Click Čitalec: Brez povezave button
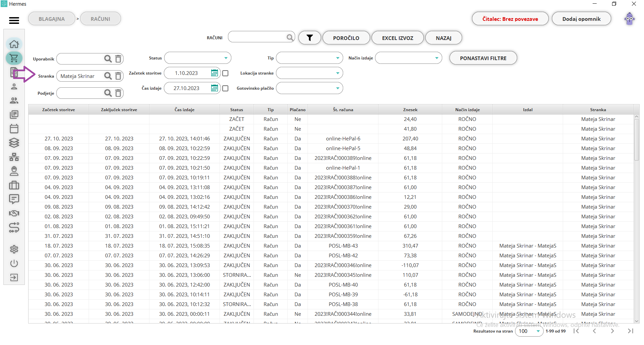Image resolution: width=644 pixels, height=345 pixels. point(510,19)
